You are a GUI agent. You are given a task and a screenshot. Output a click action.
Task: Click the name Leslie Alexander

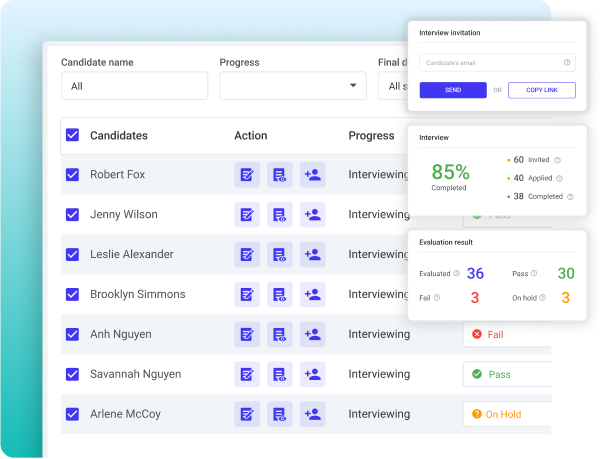(x=132, y=255)
